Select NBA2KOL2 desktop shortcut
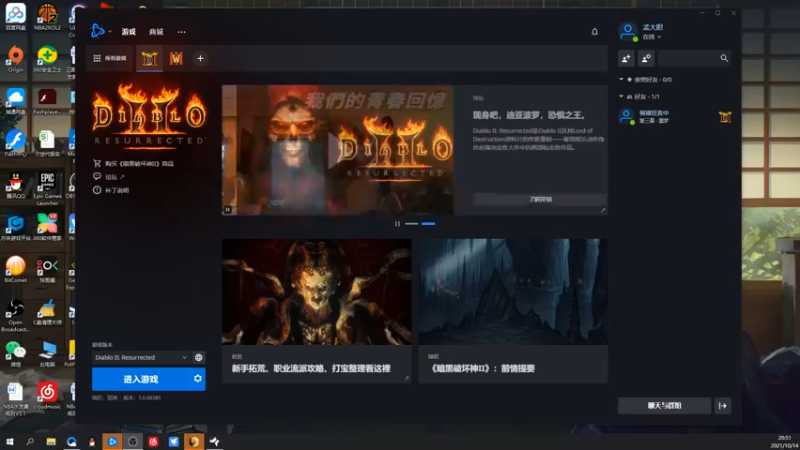 point(47,17)
